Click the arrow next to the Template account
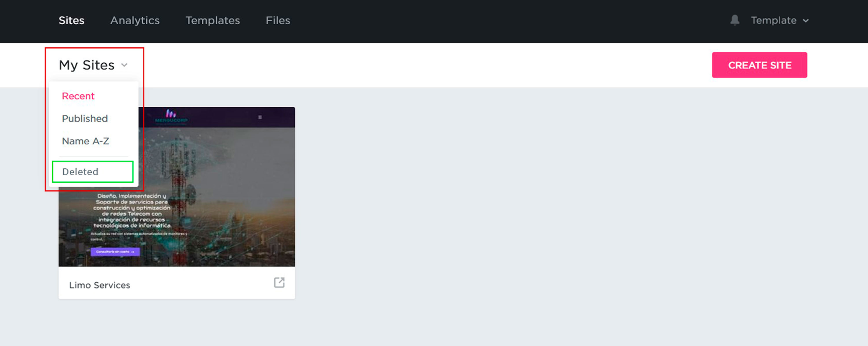The width and height of the screenshot is (868, 346). point(806,21)
